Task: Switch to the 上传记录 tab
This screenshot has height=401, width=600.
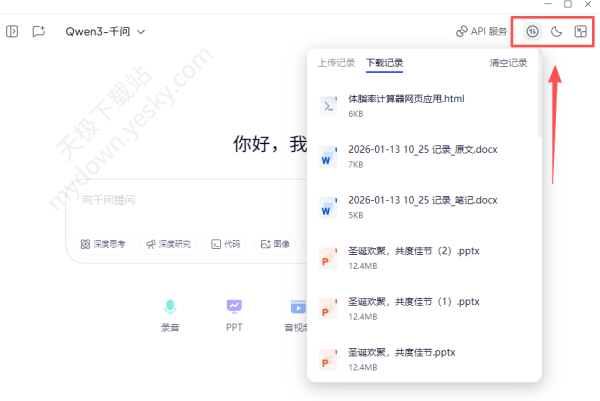Action: tap(336, 63)
